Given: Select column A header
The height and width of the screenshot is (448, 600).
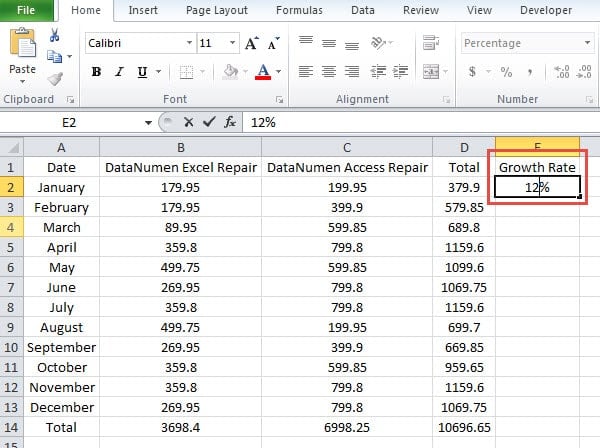Looking at the screenshot, I should 61,147.
